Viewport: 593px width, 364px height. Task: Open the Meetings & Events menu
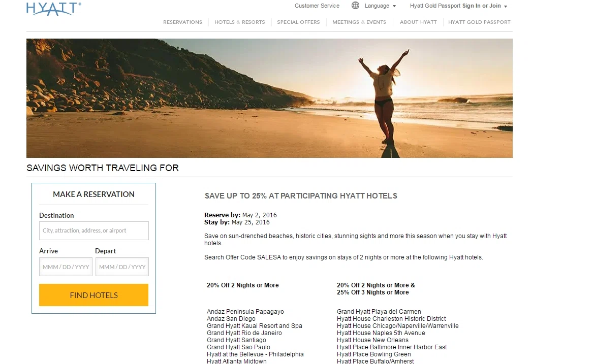click(359, 22)
